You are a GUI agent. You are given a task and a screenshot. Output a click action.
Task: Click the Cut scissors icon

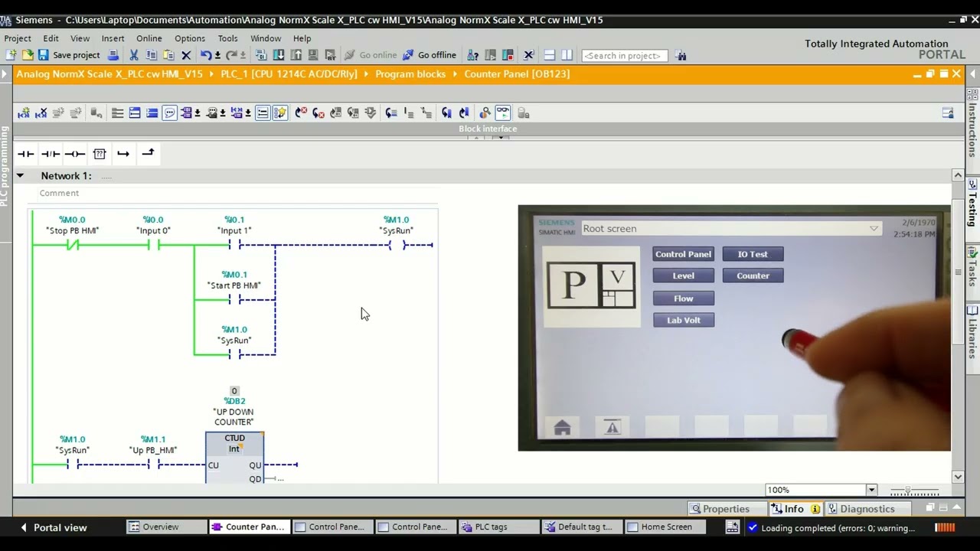click(x=134, y=55)
